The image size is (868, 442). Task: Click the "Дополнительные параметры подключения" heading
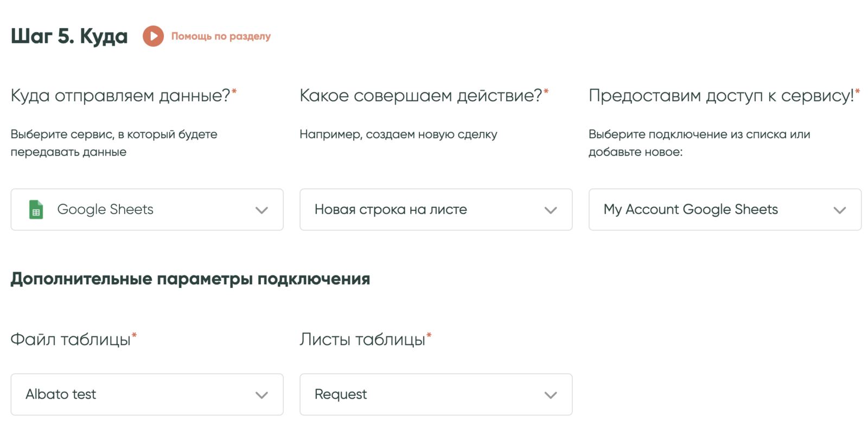coord(190,279)
